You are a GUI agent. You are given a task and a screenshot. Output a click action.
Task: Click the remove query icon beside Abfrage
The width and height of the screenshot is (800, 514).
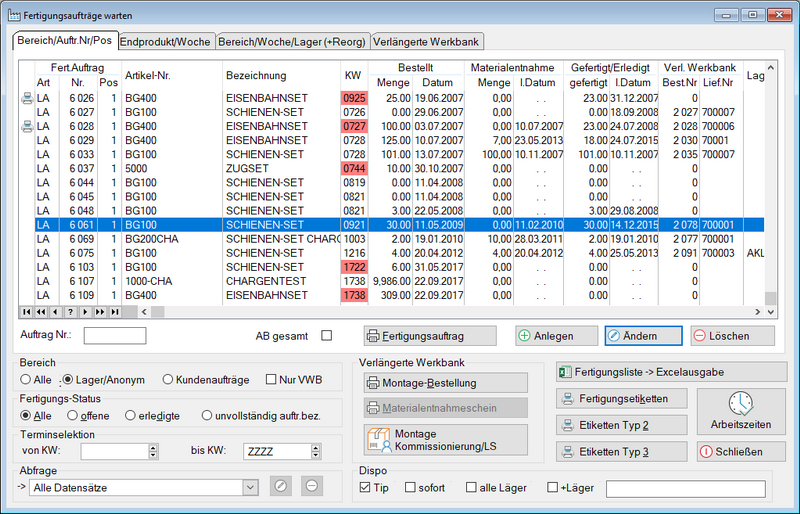[312, 487]
